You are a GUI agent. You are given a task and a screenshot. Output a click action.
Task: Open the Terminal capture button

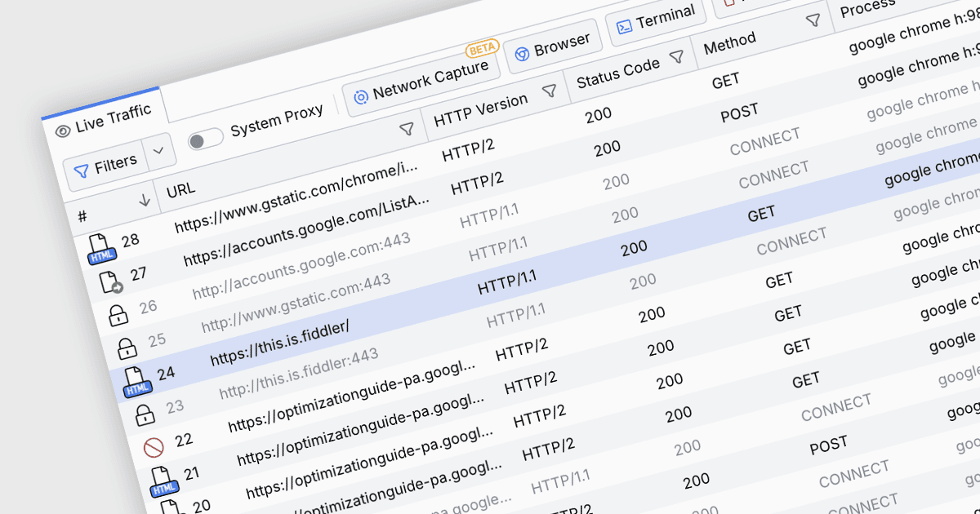coord(656,20)
